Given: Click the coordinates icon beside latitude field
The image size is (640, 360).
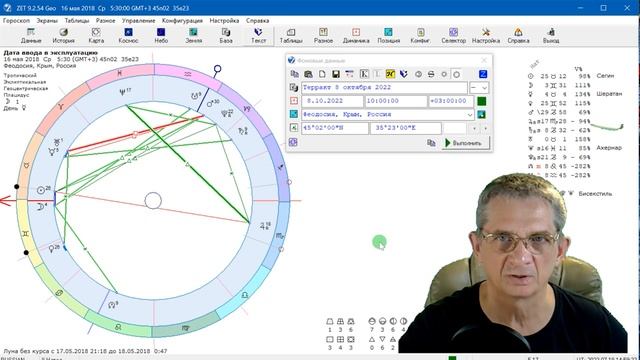Looking at the screenshot, I should click(x=293, y=128).
